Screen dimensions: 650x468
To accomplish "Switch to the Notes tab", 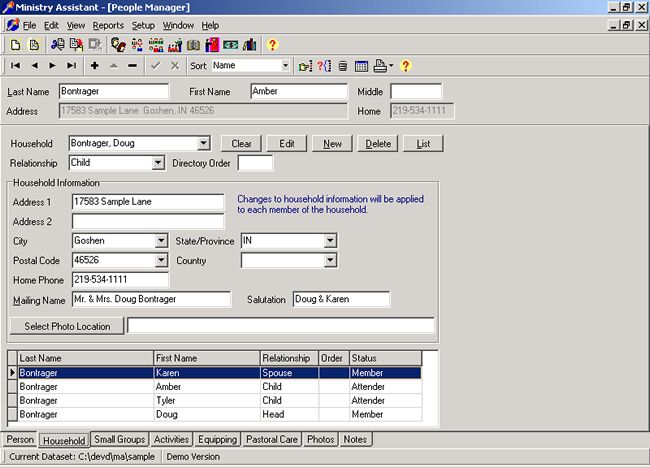I will coord(355,439).
